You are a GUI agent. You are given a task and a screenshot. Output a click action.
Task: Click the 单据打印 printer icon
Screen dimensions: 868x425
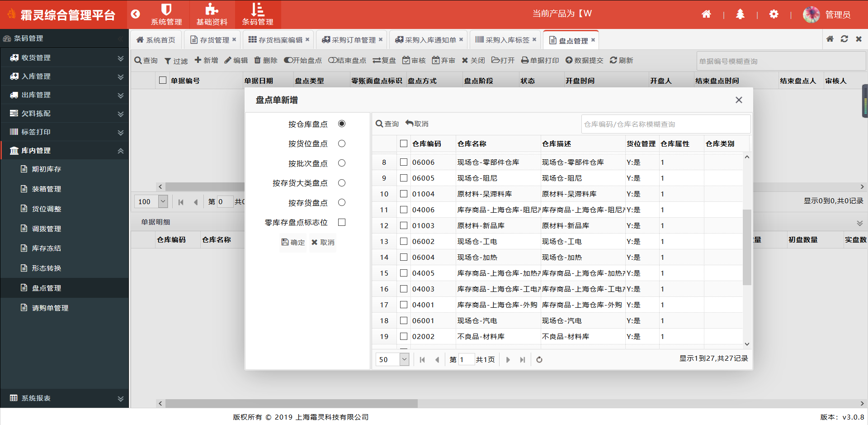point(524,60)
